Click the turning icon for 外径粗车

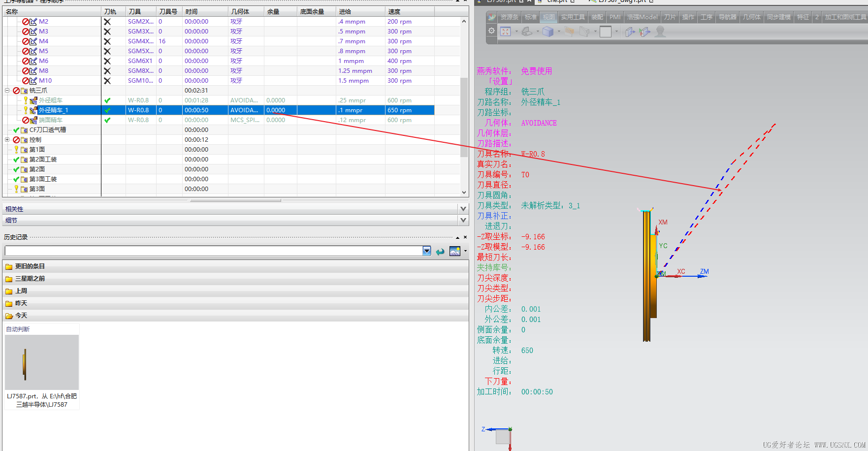pos(33,100)
